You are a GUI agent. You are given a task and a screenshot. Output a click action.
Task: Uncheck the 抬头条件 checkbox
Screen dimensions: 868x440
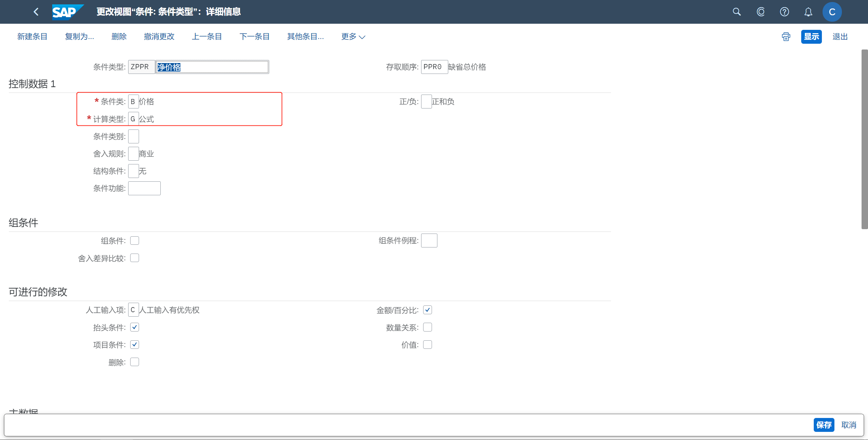point(135,327)
